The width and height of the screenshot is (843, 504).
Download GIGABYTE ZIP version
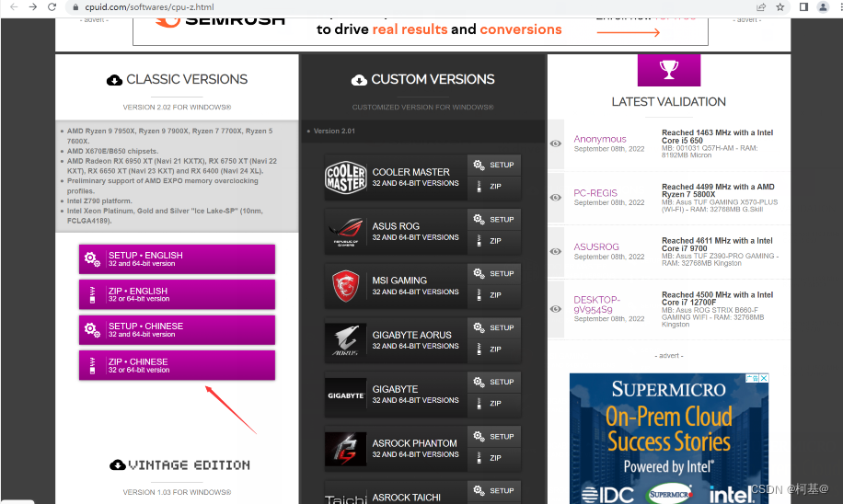click(x=494, y=404)
